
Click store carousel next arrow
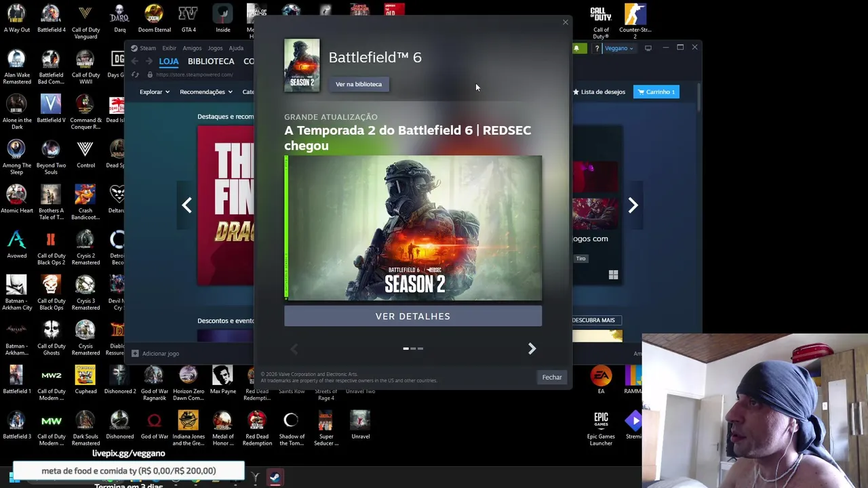(x=633, y=205)
